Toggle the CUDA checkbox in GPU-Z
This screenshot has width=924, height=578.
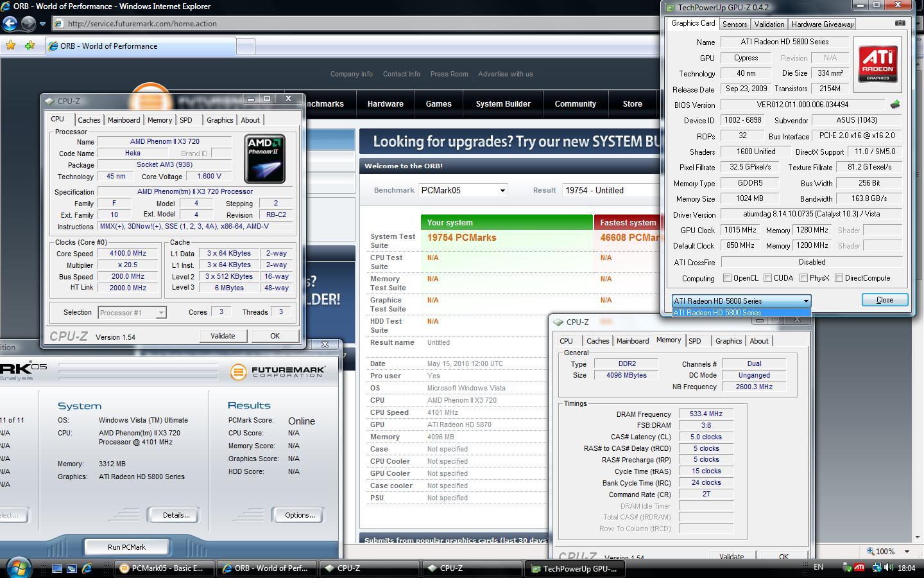767,278
